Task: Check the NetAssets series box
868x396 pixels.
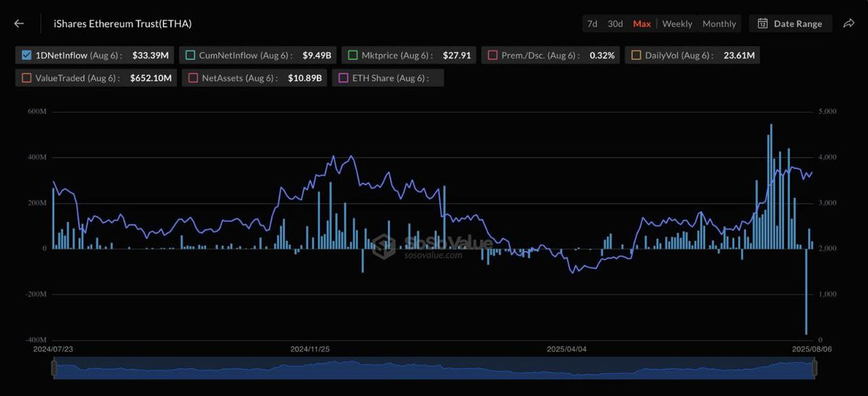Action: [193, 78]
